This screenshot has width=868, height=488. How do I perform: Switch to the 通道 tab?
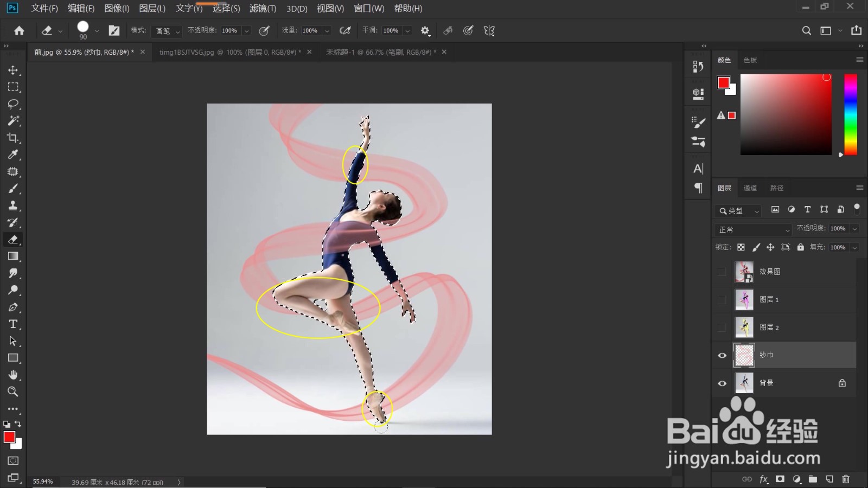(x=750, y=188)
